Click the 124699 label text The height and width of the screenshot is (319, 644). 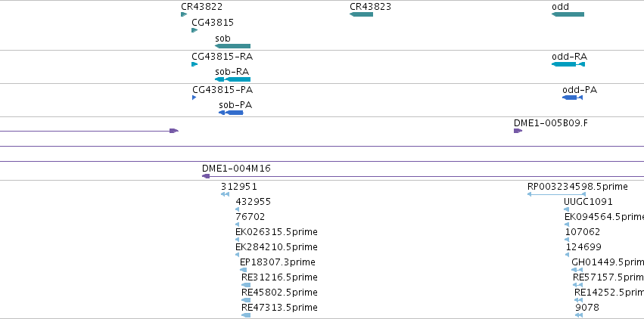click(x=583, y=247)
